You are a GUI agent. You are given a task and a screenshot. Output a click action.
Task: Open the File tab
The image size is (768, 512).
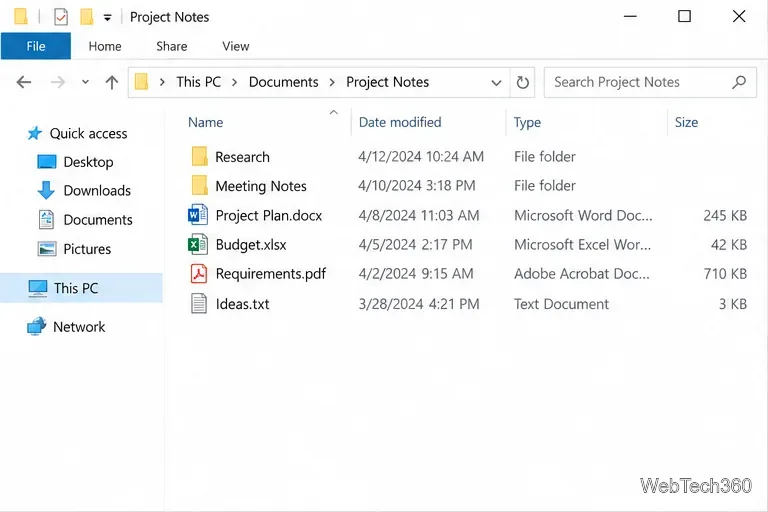pyautogui.click(x=36, y=46)
